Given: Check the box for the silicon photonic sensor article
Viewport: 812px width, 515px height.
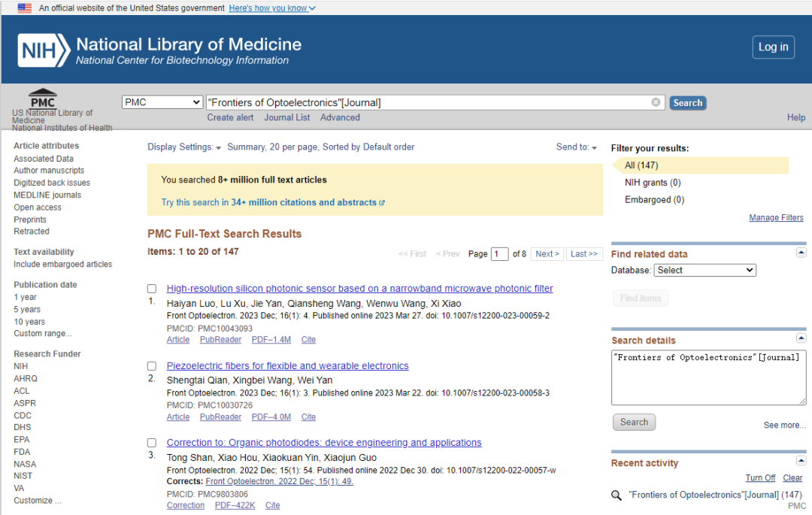Looking at the screenshot, I should coord(152,289).
